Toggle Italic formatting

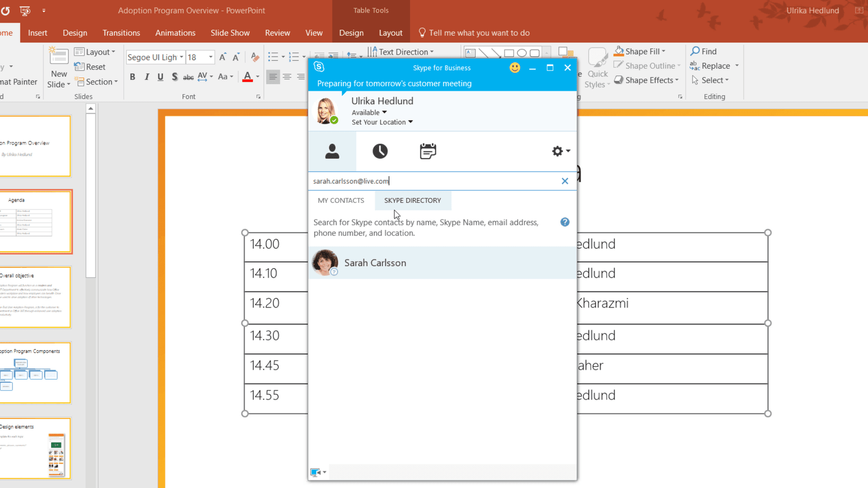click(x=146, y=77)
